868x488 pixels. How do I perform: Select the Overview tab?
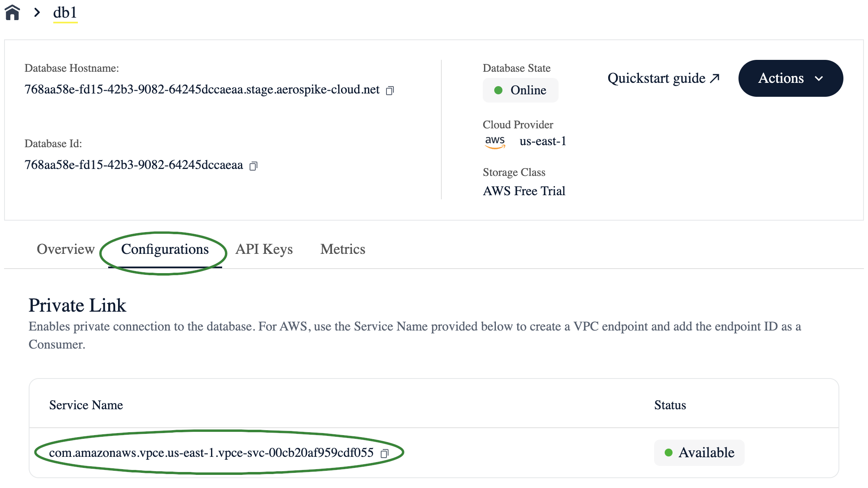click(x=66, y=249)
